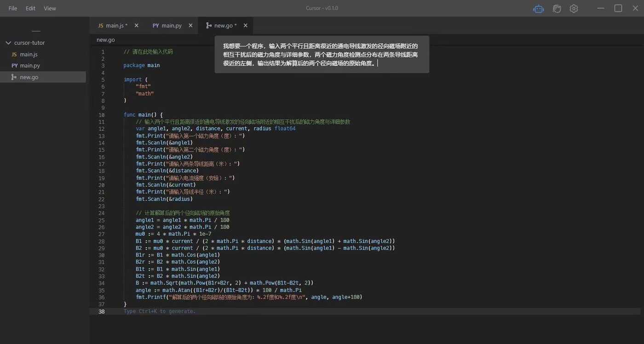This screenshot has width=644, height=344.
Task: Open the AI chat robot icon
Action: (x=539, y=8)
